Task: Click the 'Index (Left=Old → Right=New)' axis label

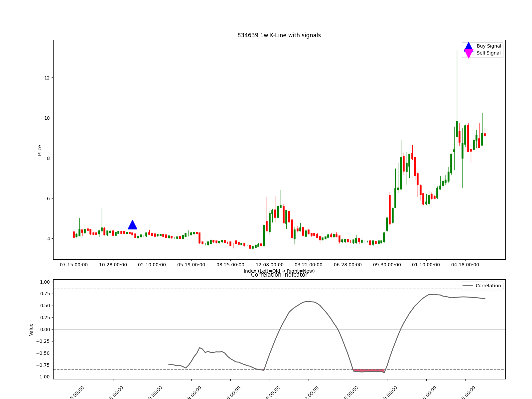Action: coord(279,271)
